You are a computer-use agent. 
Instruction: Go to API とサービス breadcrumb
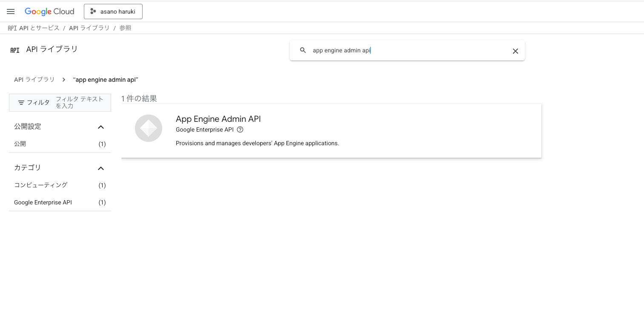point(39,28)
